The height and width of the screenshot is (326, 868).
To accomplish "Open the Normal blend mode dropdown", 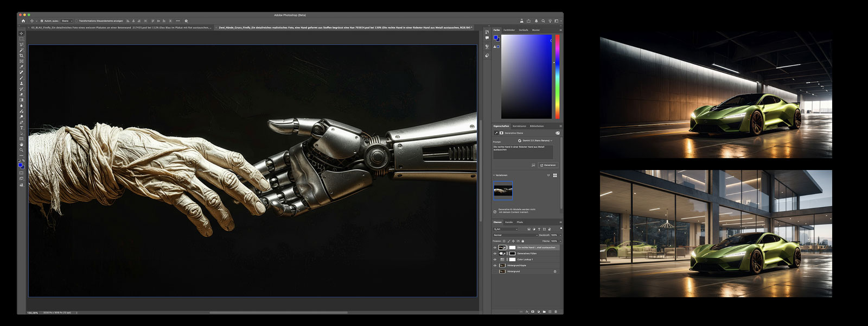I will pyautogui.click(x=514, y=235).
